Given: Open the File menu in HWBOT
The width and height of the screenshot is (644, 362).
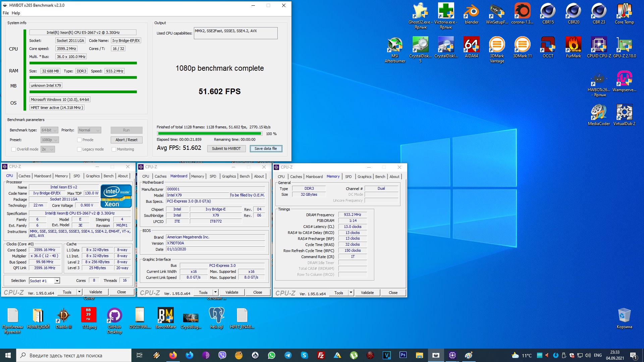Looking at the screenshot, I should tap(6, 13).
